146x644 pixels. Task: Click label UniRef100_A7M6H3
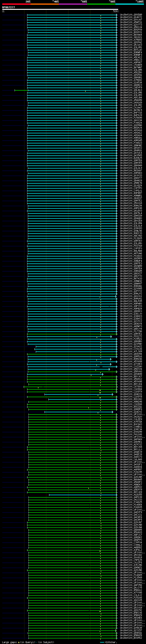click(x=131, y=40)
